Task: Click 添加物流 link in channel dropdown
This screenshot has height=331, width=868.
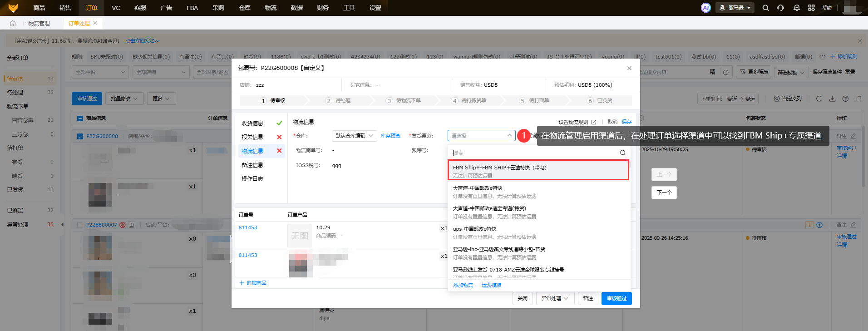Action: click(x=463, y=285)
